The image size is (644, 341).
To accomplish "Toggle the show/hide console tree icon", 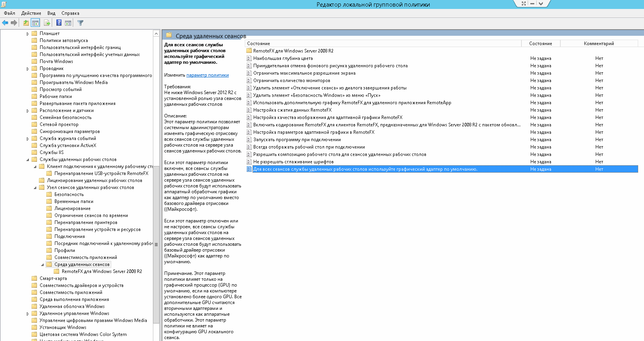I will (x=35, y=23).
